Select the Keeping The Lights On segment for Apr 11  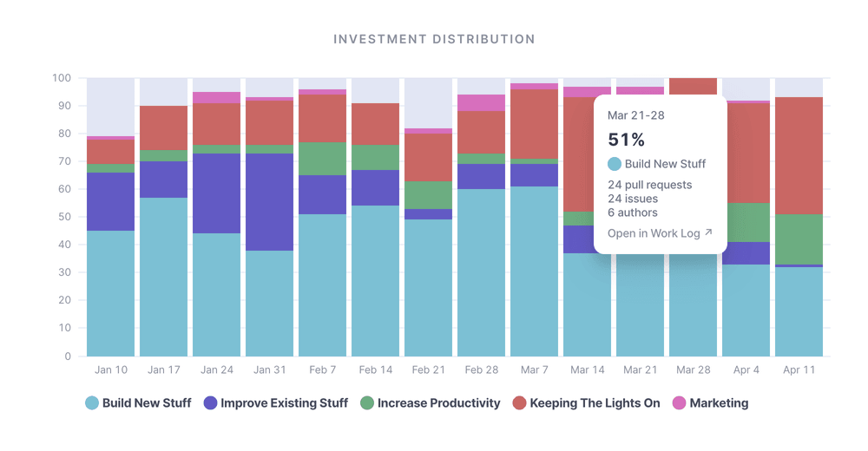[799, 155]
